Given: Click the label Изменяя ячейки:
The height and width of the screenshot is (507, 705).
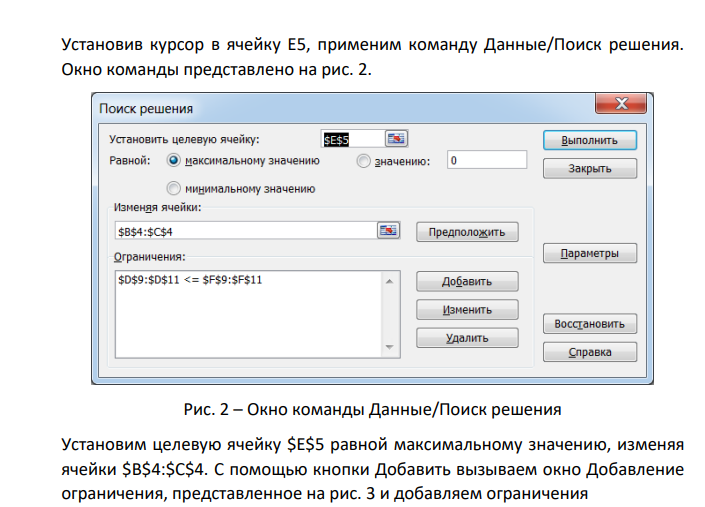Looking at the screenshot, I should pyautogui.click(x=157, y=207).
